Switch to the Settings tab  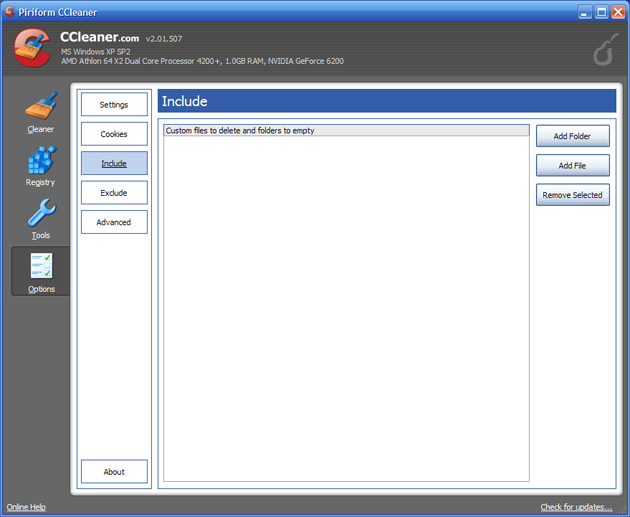[114, 104]
